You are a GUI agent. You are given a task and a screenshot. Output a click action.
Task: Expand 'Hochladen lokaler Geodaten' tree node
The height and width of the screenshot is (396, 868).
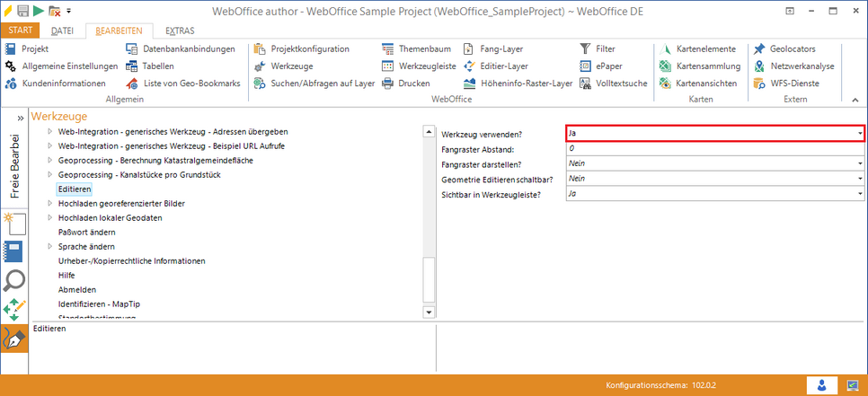pos(50,218)
